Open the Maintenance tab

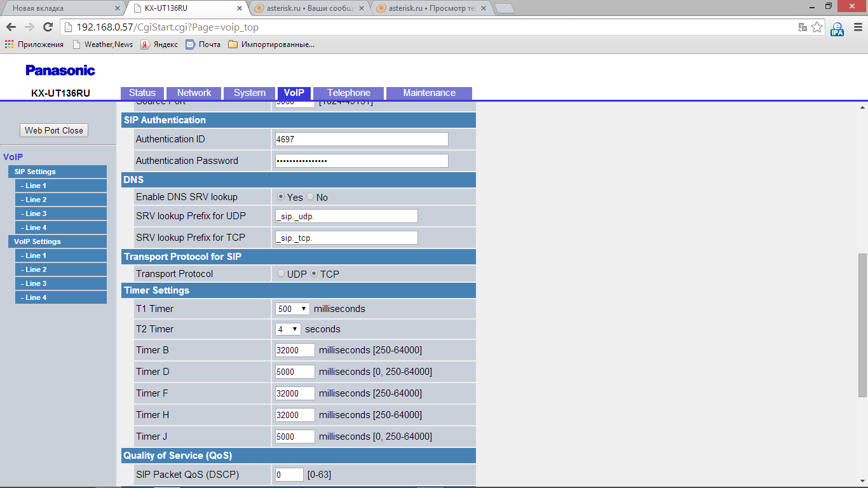click(x=429, y=93)
